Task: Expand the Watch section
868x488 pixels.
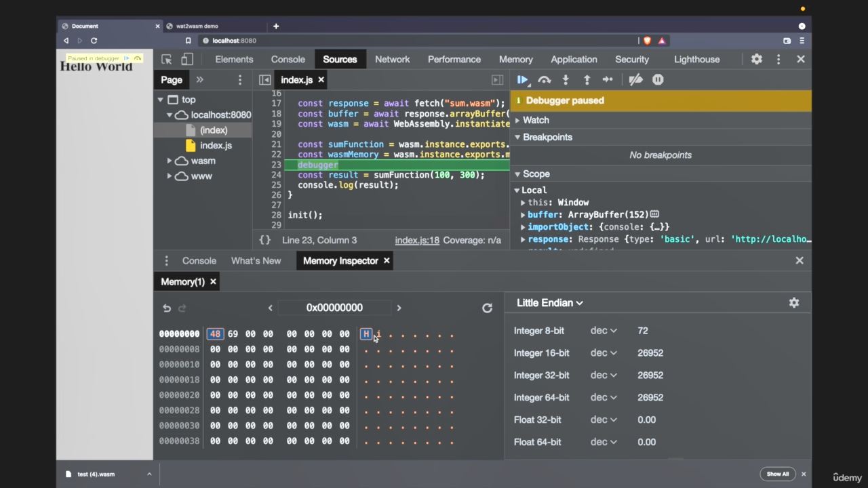Action: pos(535,120)
